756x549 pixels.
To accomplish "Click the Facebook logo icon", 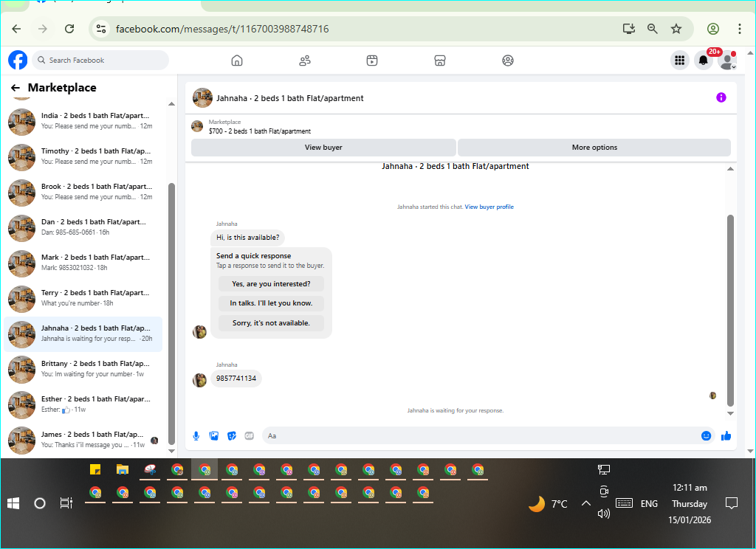I will [x=18, y=61].
